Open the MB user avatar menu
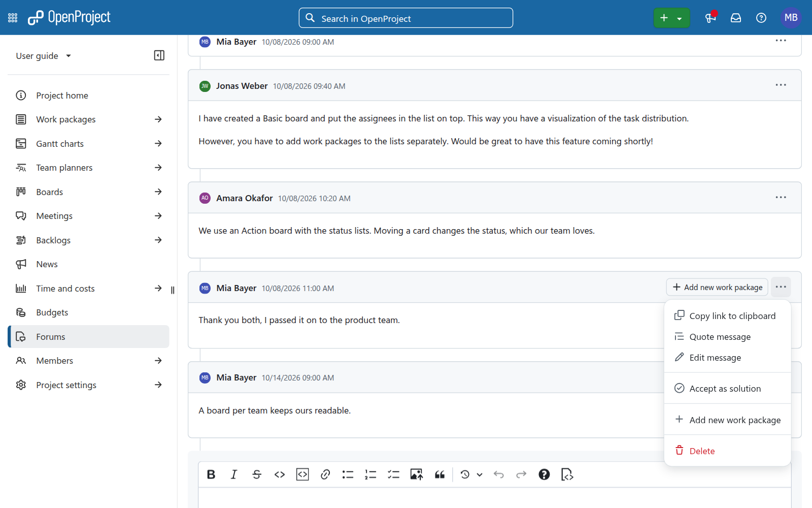This screenshot has height=508, width=812. 791,18
